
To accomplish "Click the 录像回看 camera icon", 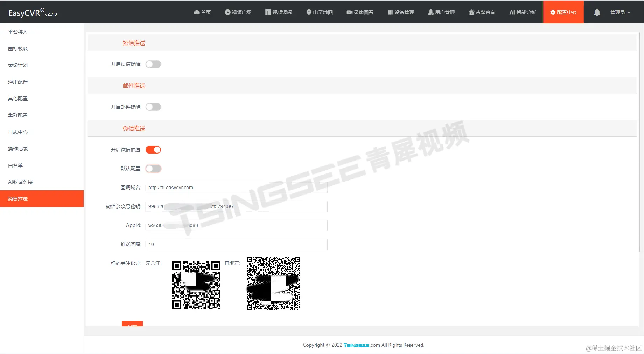I will (349, 12).
